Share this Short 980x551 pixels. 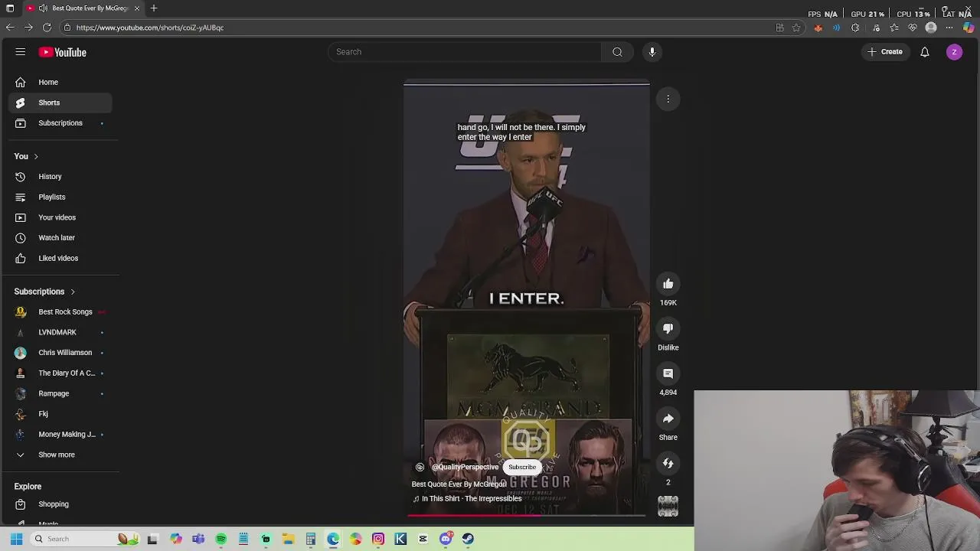[668, 419]
